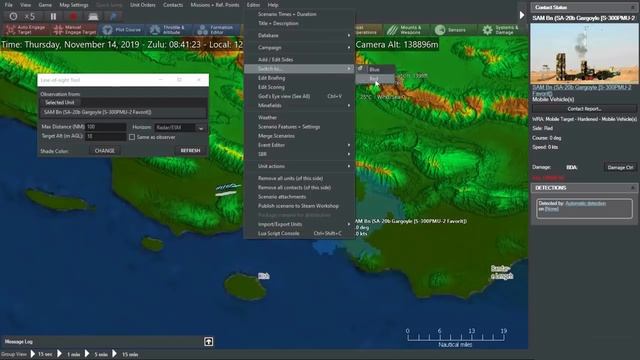Screen dimensions: 640x360
Task: Click the red record button
Action: coord(73,16)
